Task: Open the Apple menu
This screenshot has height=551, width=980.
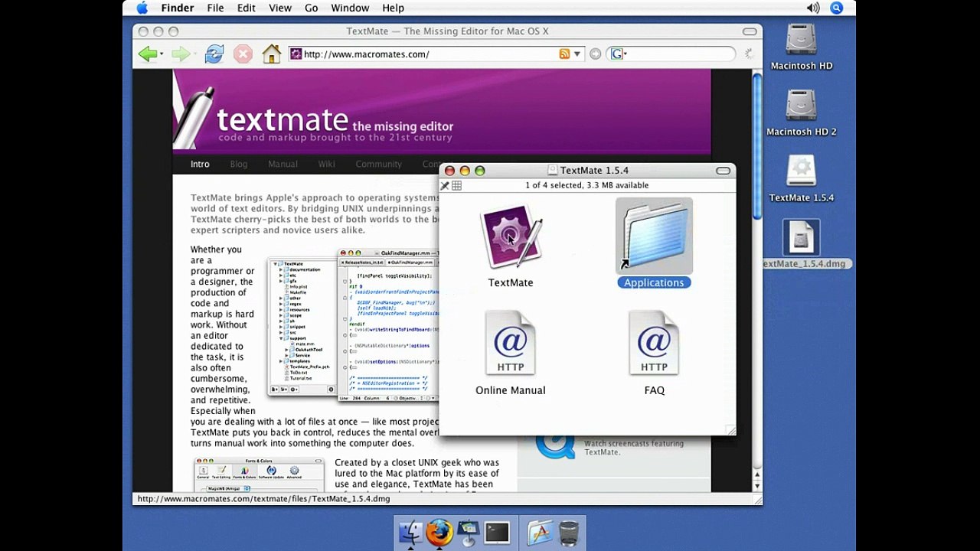Action: tap(142, 8)
